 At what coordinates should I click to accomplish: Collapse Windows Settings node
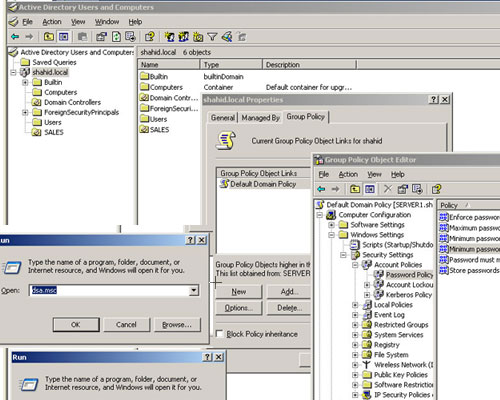pos(331,235)
